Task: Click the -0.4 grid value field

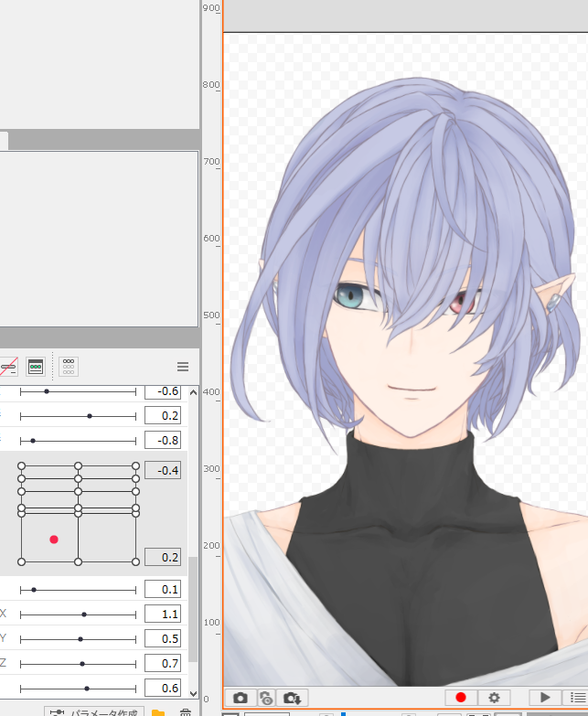Action: 163,470
